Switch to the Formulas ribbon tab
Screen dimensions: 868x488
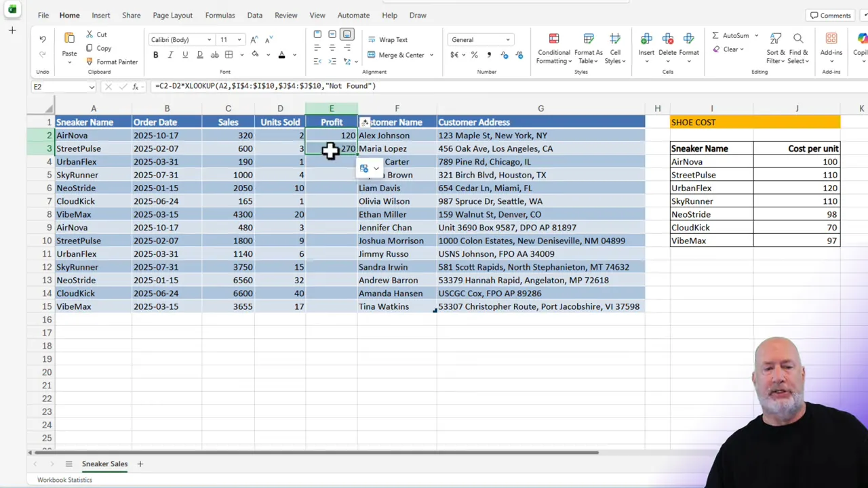point(220,15)
